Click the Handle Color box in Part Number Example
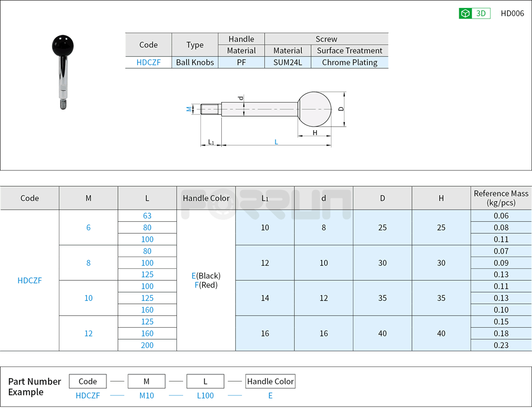 (x=270, y=381)
